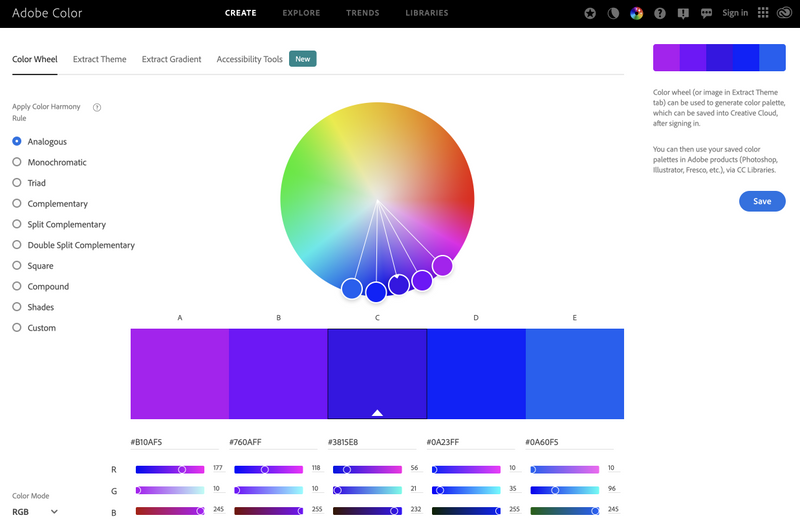Click the hex field #0A60F5
The width and height of the screenshot is (800, 526).
569,442
